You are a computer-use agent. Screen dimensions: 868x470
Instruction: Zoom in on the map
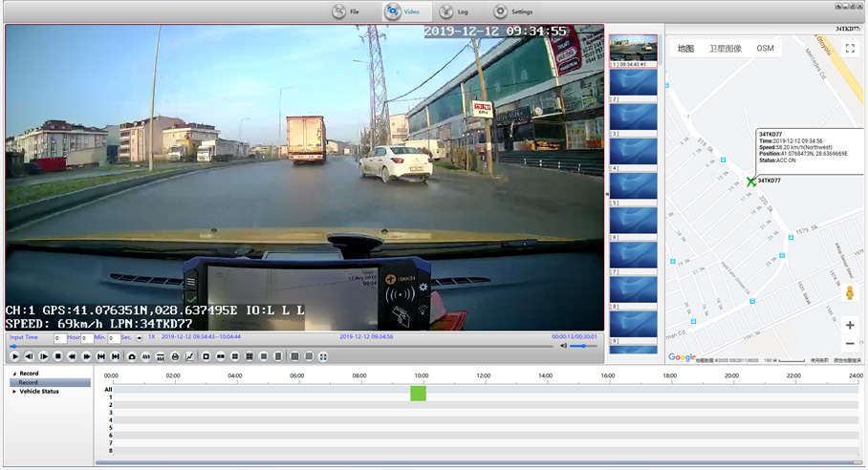click(850, 325)
